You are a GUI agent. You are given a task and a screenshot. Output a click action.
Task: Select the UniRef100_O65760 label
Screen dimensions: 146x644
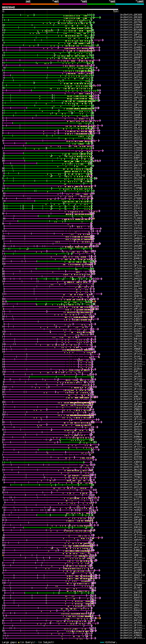[x=131, y=77]
